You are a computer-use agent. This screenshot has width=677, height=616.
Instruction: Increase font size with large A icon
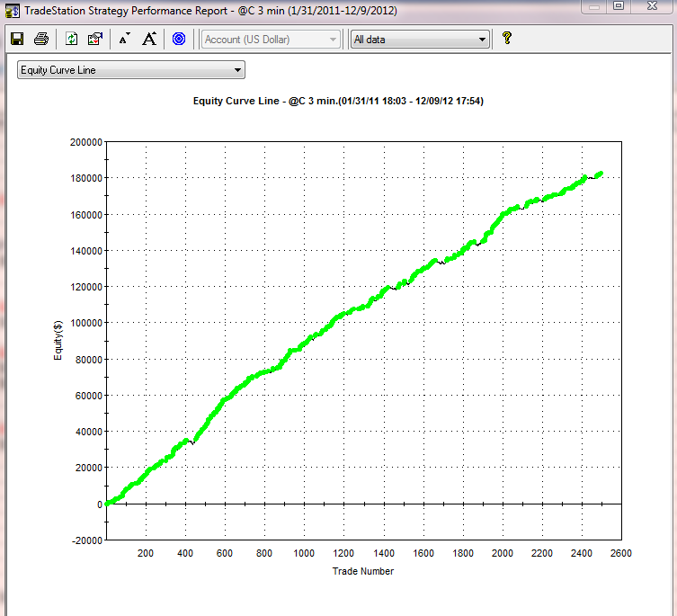click(149, 39)
